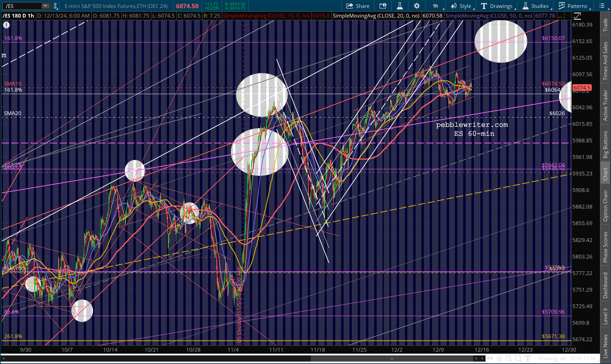This screenshot has height=364, width=611.
Task: Open the 1h timeframe selector
Action: tap(437, 6)
